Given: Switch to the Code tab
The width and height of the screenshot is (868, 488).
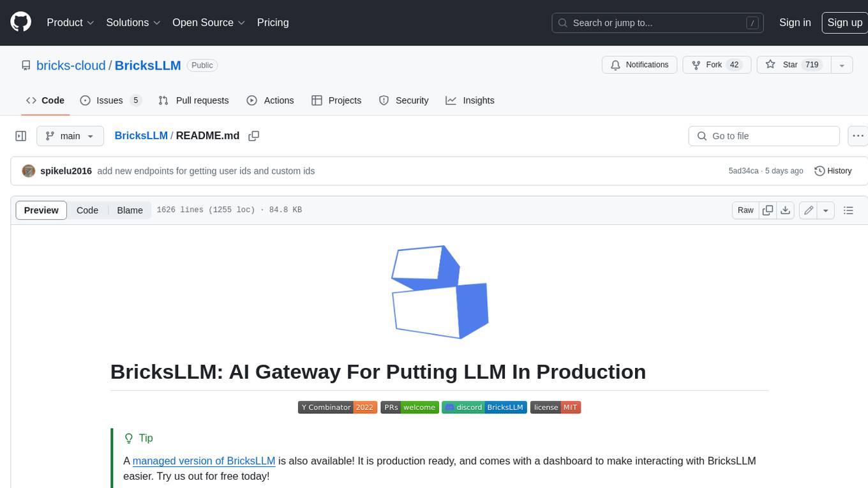Looking at the screenshot, I should (x=45, y=100).
